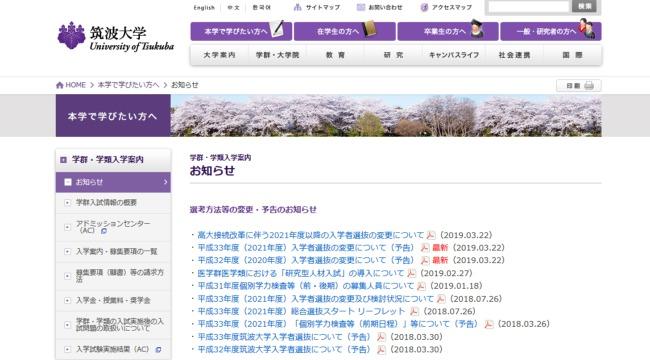Open PDF icon beside 平成32年度（2020年度）入学者選抜の変更

424,260
